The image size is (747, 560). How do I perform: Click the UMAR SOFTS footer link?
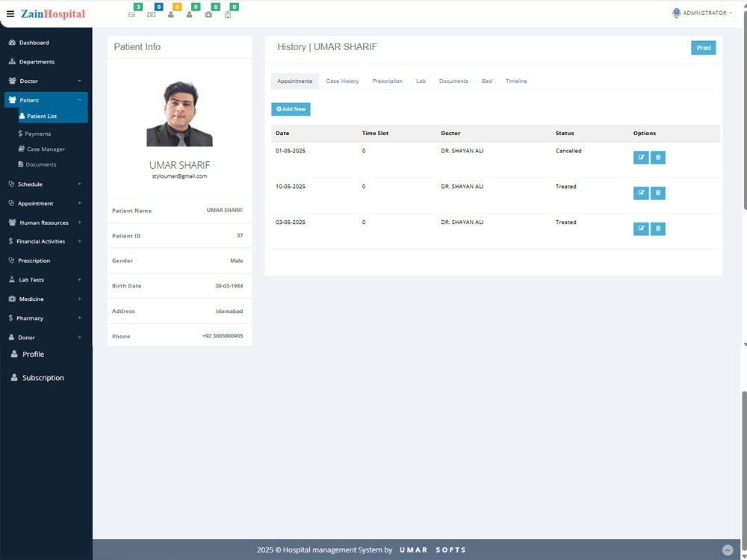[433, 550]
